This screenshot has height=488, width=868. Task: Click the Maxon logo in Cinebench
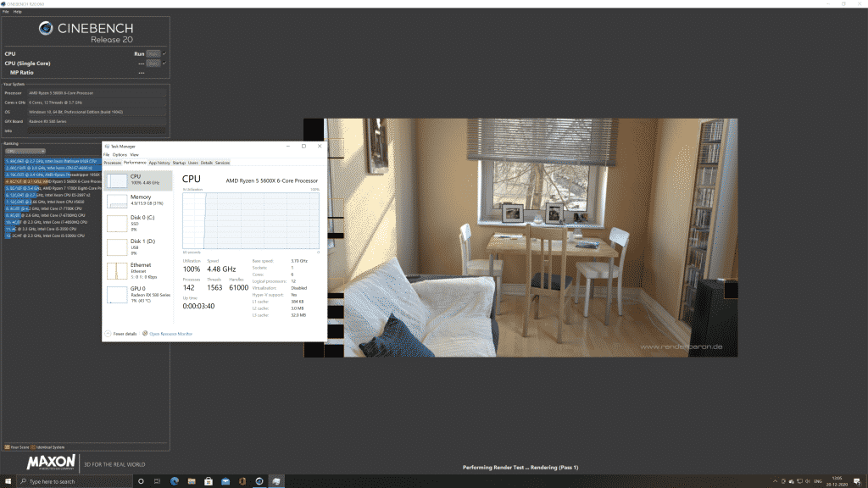pos(51,463)
